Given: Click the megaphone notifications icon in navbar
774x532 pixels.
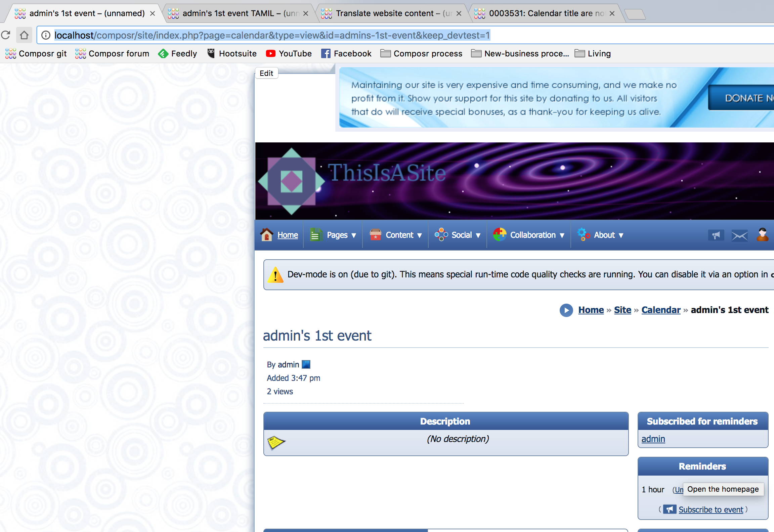Looking at the screenshot, I should (x=716, y=235).
